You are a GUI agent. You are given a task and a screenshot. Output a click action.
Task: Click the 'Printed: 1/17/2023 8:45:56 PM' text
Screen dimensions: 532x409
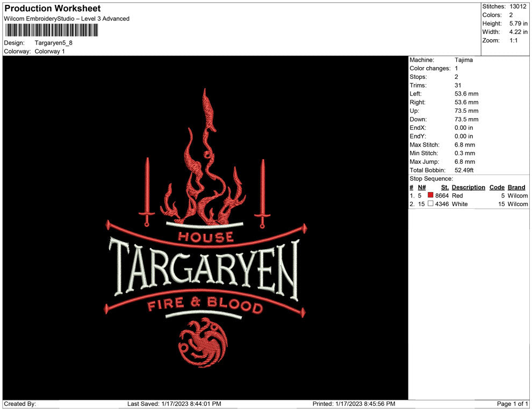coord(354,404)
